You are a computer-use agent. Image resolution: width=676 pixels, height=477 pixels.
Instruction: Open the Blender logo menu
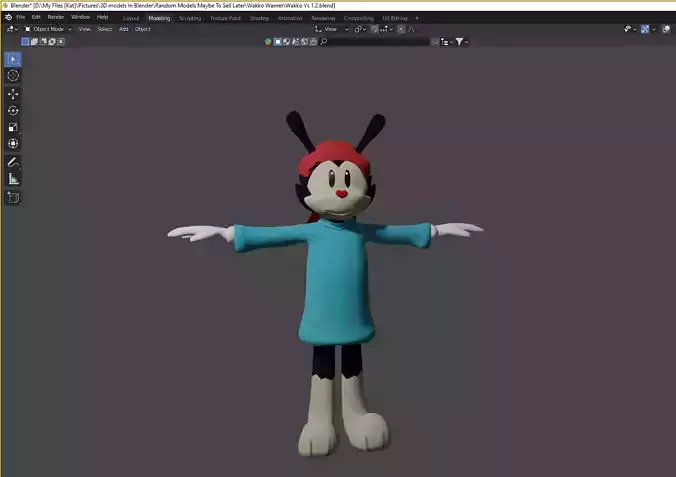[x=8, y=17]
